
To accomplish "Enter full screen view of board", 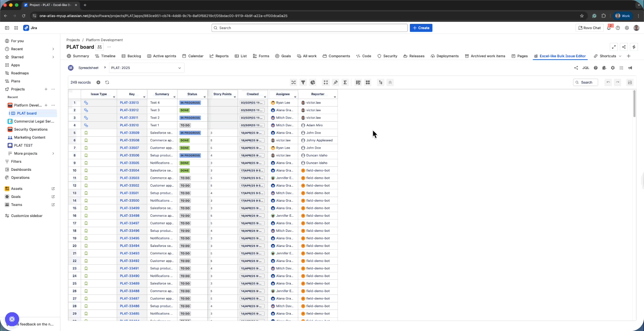I will click(614, 47).
